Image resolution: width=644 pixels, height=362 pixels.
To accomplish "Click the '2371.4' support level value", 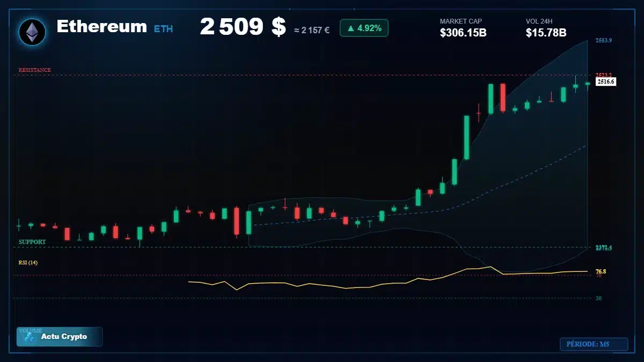I will point(604,247).
